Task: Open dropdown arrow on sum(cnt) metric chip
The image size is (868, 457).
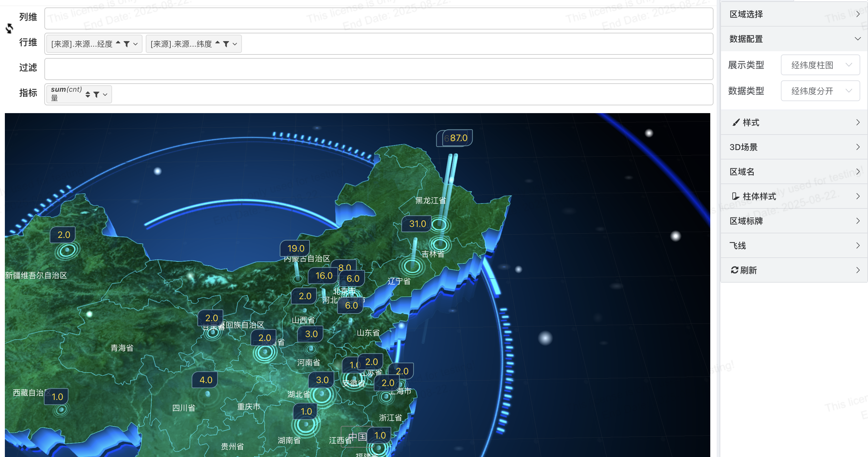Action: pyautogui.click(x=105, y=95)
